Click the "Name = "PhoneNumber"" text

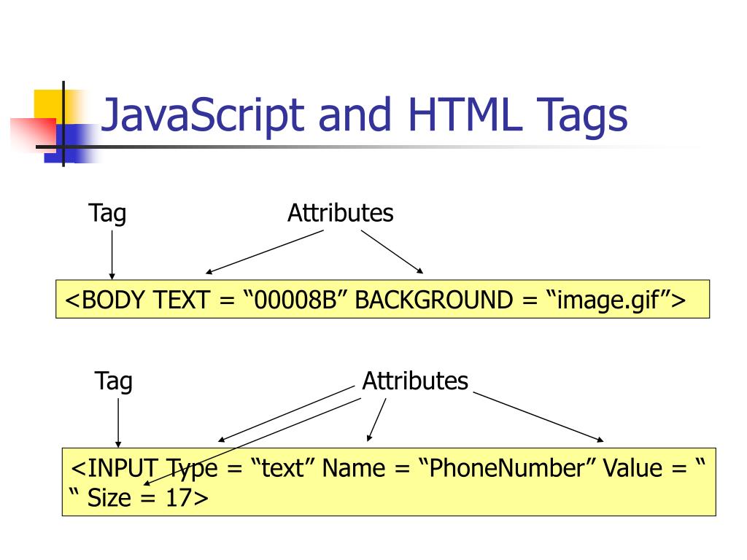[x=460, y=468]
